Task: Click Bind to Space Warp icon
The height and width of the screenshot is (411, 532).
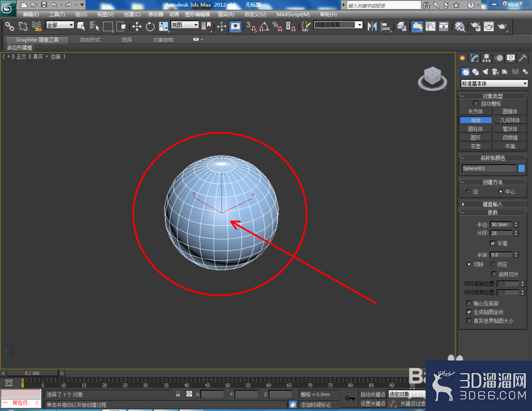Action: [36, 26]
